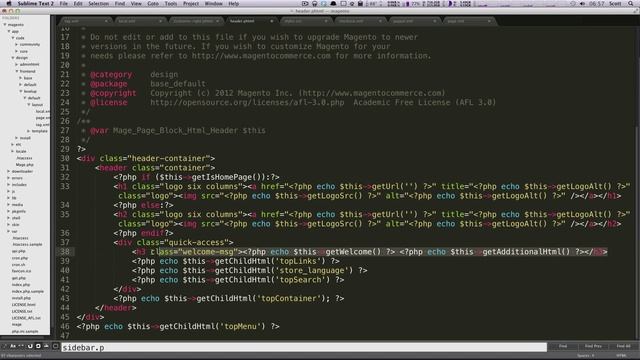
Task: Open favicon.ico in the sidebar
Action: point(22,271)
